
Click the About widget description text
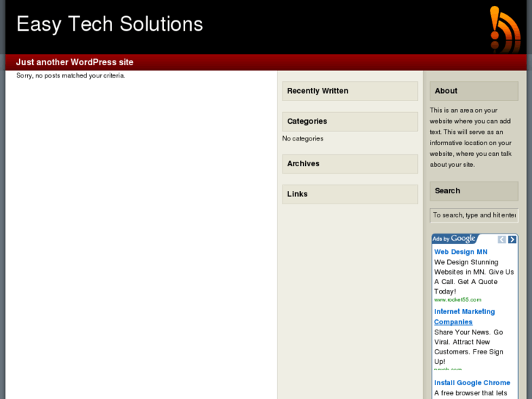(471, 138)
